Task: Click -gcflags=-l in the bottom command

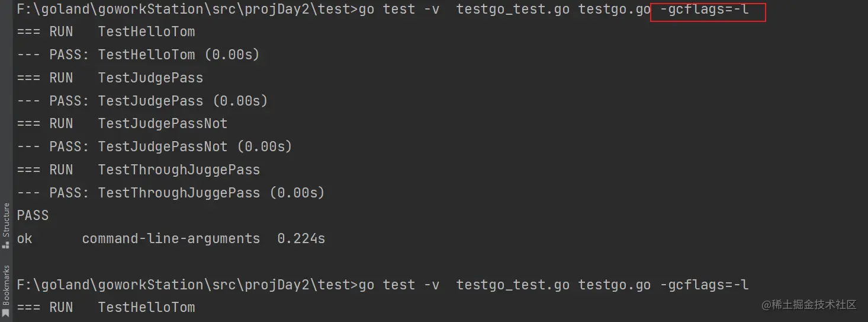Action: (704, 285)
